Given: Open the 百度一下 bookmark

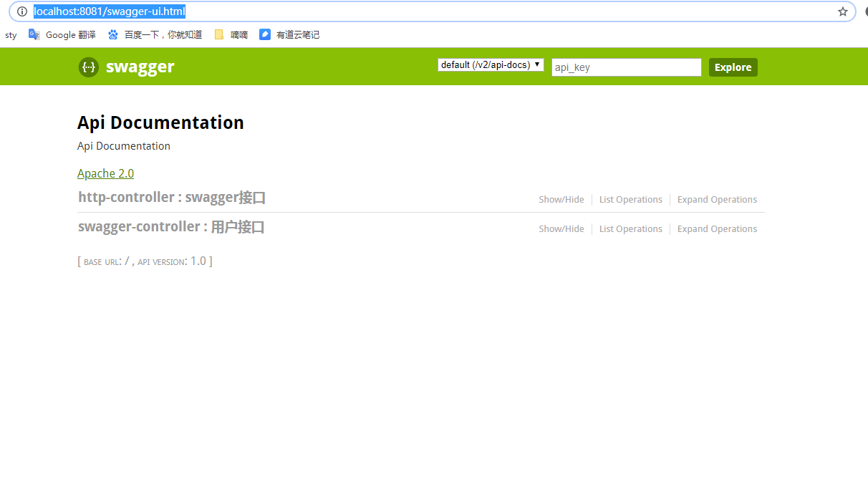Looking at the screenshot, I should [155, 34].
